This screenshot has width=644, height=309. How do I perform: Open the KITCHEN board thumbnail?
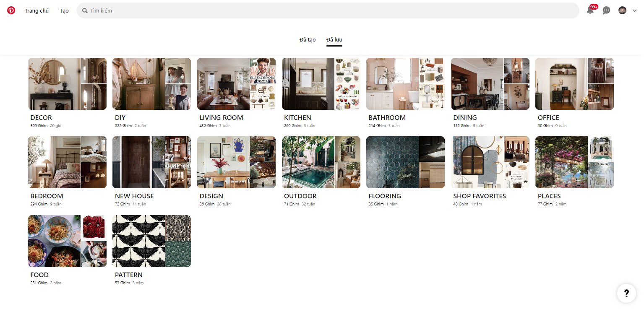tap(308, 84)
